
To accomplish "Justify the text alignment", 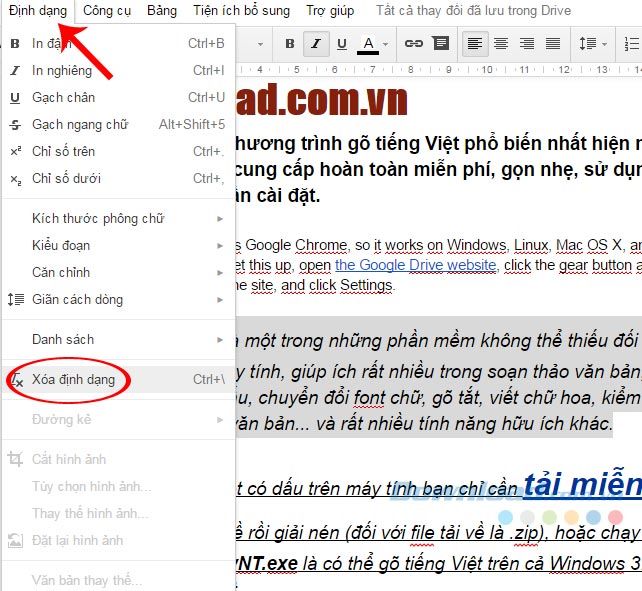I will (553, 44).
